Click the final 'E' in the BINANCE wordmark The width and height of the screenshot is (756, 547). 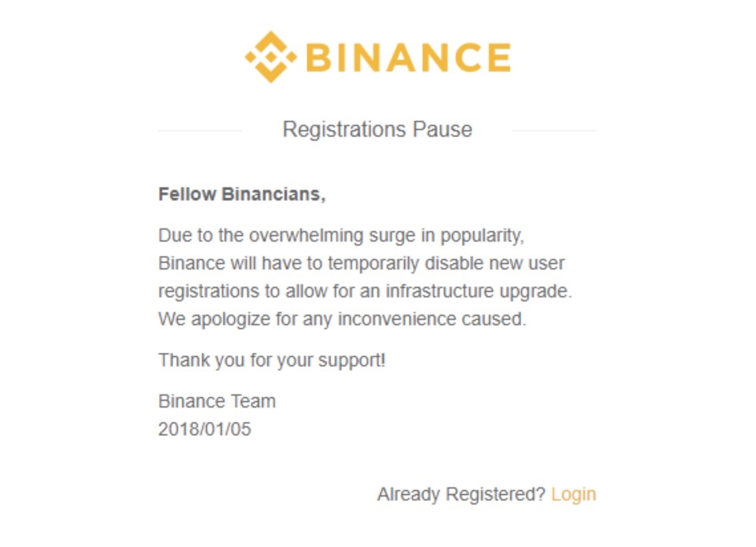coord(498,58)
